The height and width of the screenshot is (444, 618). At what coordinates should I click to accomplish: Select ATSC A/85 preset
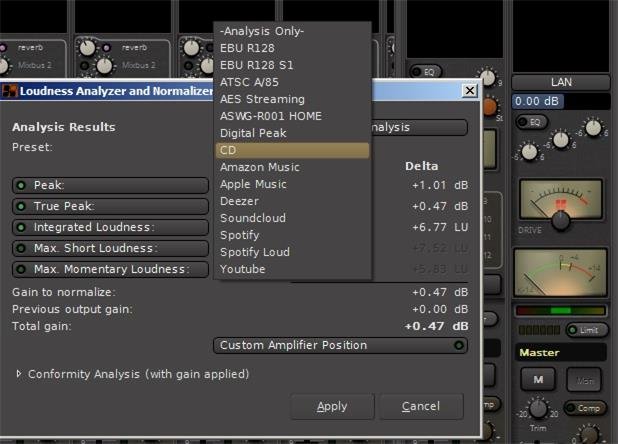292,82
